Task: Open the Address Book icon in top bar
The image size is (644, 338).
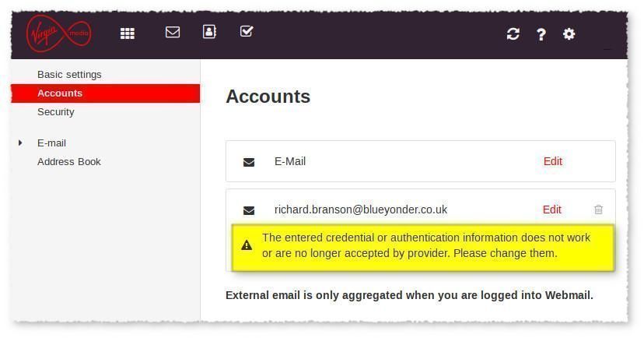Action: click(x=209, y=32)
